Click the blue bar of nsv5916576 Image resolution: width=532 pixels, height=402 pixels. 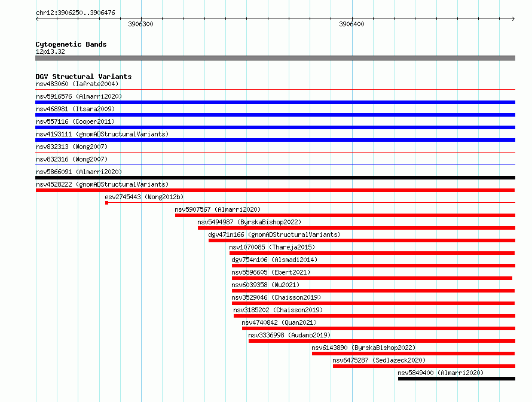coord(275,102)
